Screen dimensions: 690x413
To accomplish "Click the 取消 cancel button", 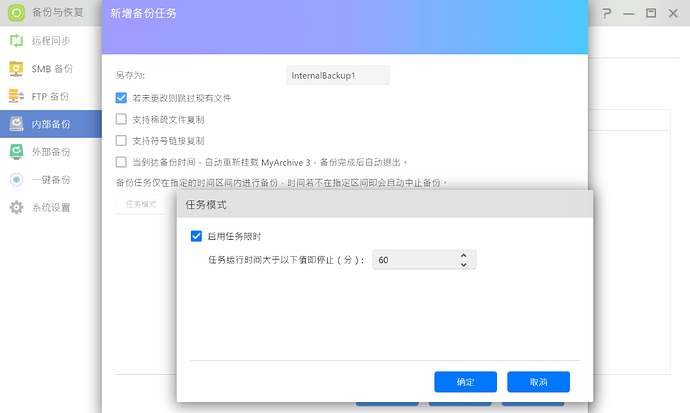I will point(538,382).
